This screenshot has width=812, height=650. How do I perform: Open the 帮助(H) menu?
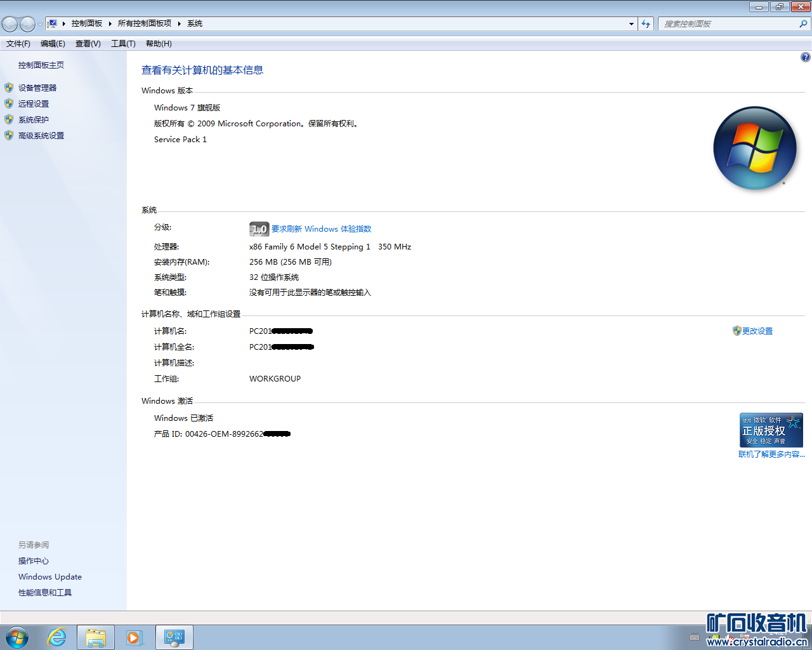(159, 44)
